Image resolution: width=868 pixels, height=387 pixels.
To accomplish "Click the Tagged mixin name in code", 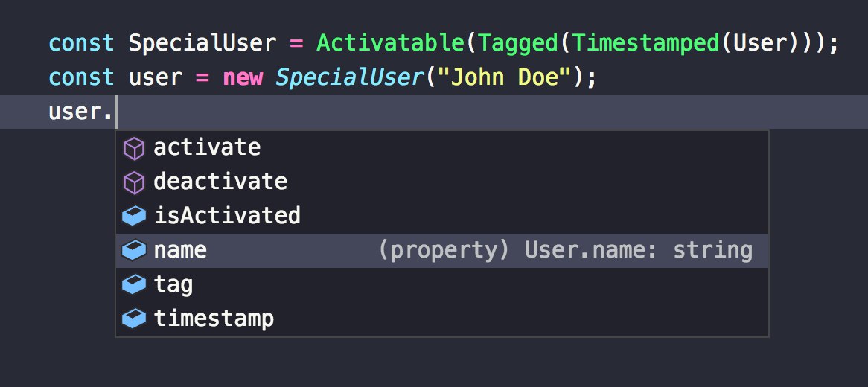I will (x=518, y=43).
